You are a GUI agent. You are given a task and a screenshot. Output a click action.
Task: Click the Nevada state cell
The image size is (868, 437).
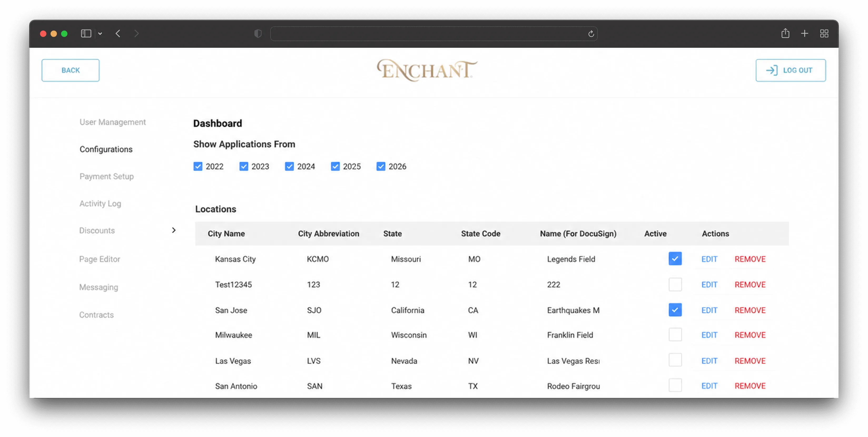(404, 361)
